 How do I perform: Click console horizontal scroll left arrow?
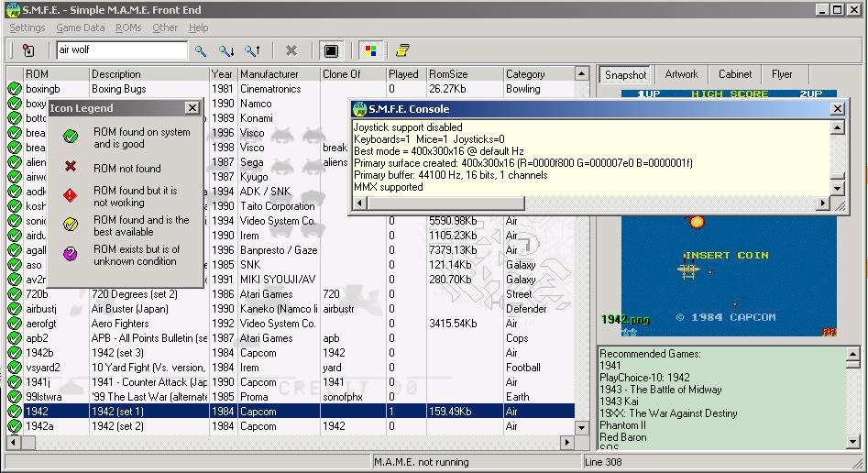(360, 203)
